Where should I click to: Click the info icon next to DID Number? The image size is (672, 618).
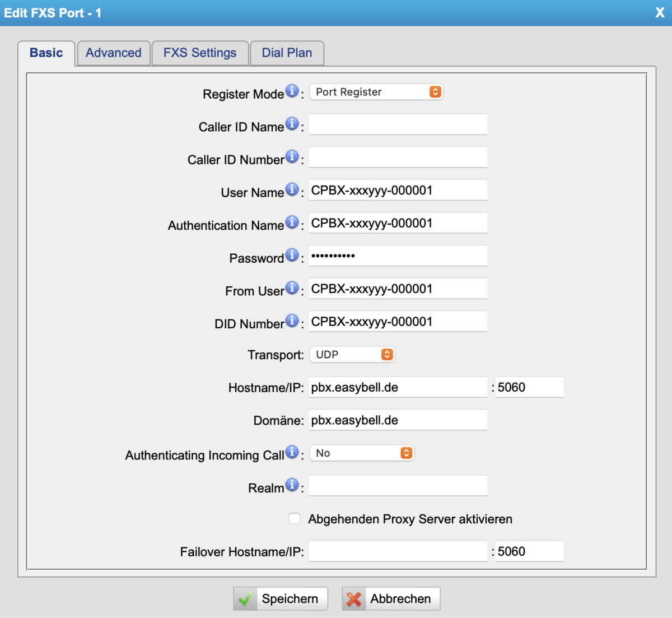coord(292,320)
